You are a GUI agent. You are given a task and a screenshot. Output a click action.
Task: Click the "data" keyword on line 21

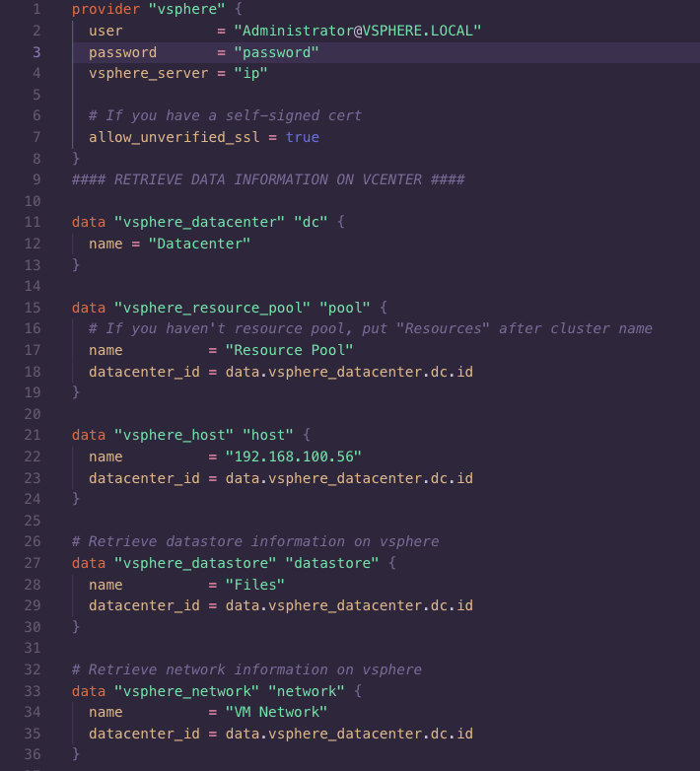click(89, 435)
